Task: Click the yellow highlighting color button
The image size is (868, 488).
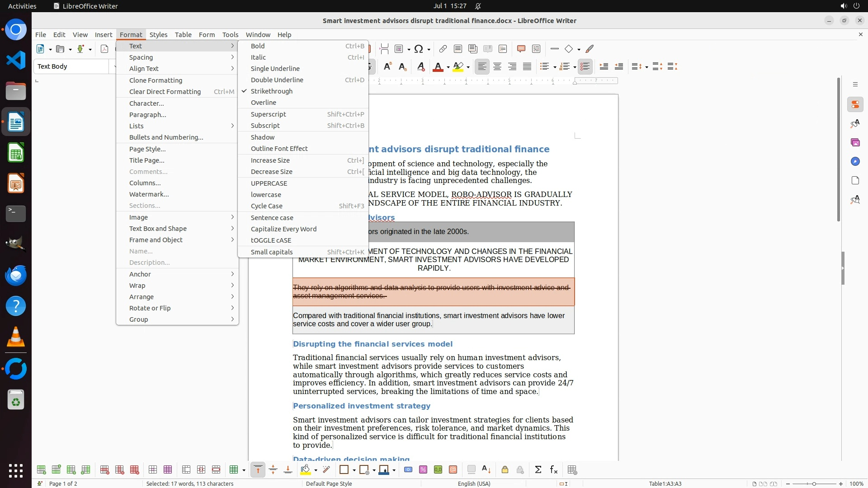Action: 458,67
